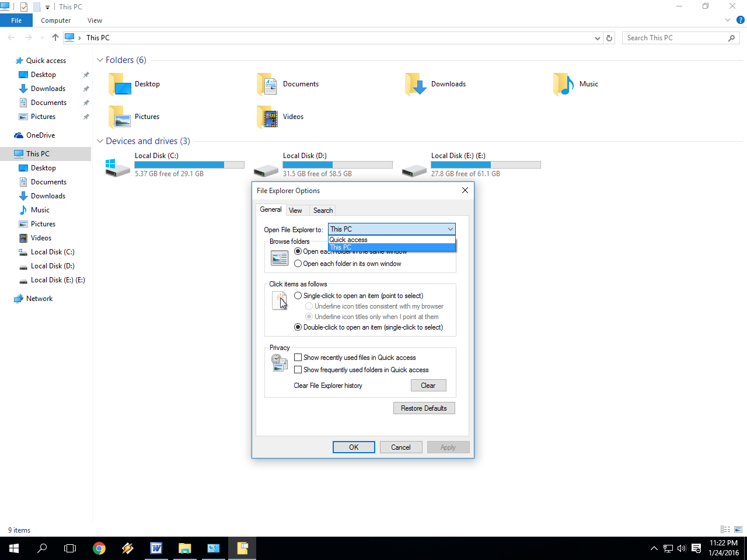Screen dimensions: 747x560
Task: Select Local Disk (C:) drive icon
Action: click(118, 168)
